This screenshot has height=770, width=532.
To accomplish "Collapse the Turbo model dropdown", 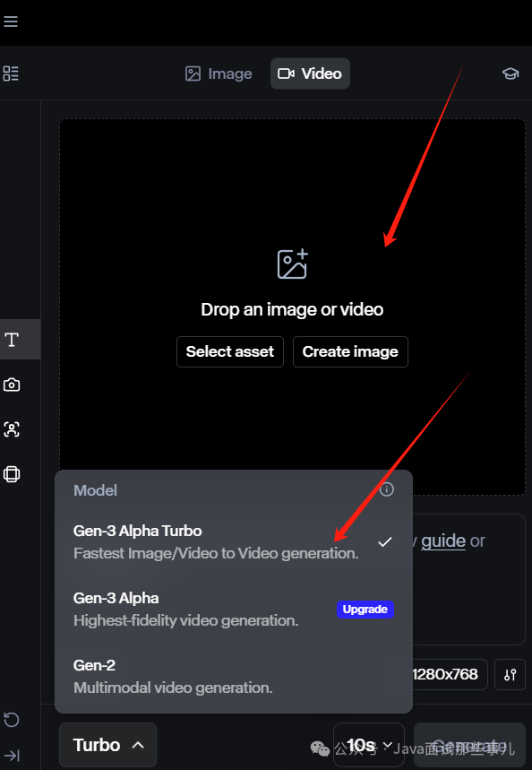I will pyautogui.click(x=108, y=745).
